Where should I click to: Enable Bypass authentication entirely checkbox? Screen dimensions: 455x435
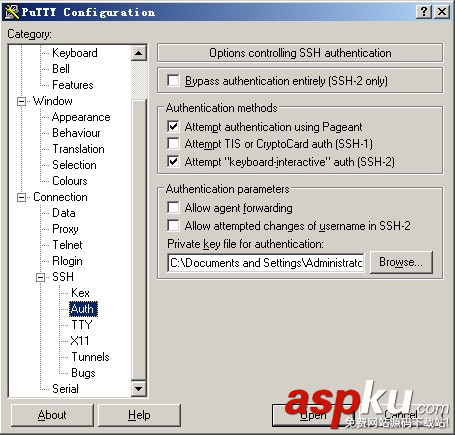tap(173, 81)
